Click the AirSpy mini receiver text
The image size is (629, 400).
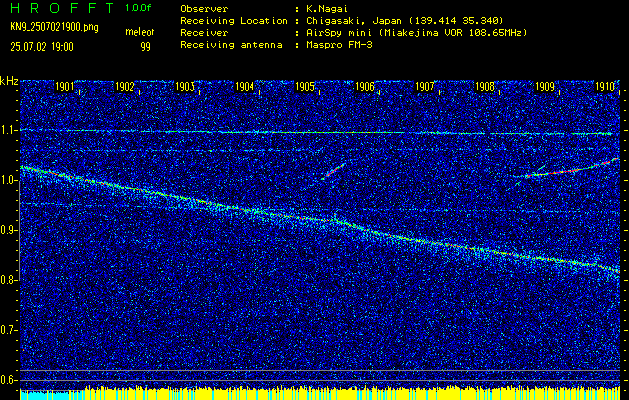(417, 33)
